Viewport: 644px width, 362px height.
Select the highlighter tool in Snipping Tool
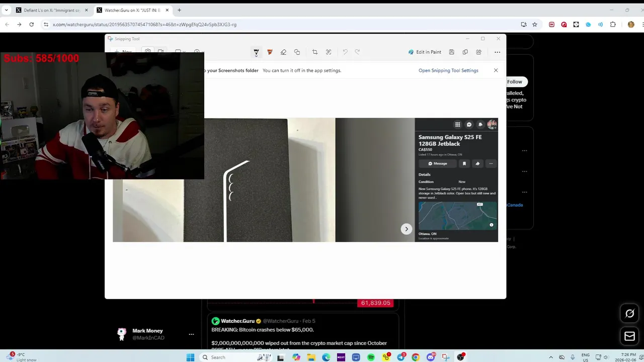coord(270,52)
